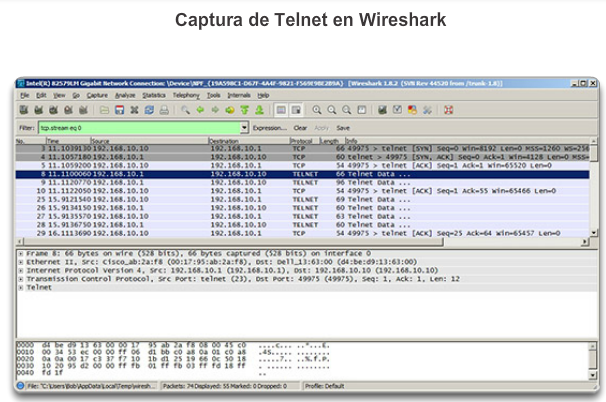Save this capture file icon

[x=119, y=110]
